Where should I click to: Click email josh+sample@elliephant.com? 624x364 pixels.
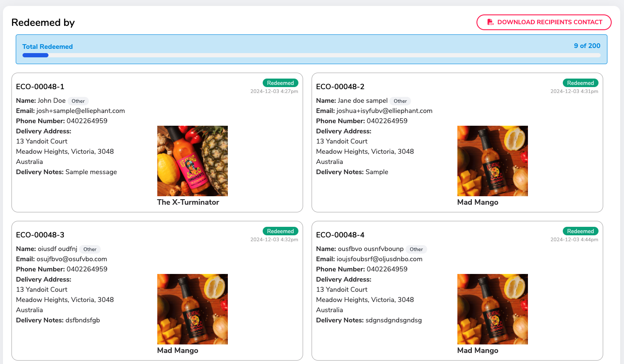(x=81, y=111)
